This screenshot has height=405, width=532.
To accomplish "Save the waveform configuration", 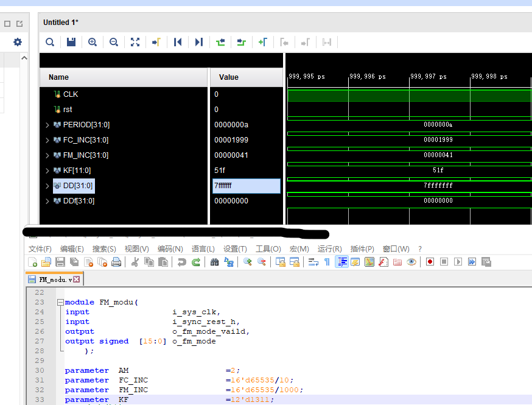I will pyautogui.click(x=71, y=42).
